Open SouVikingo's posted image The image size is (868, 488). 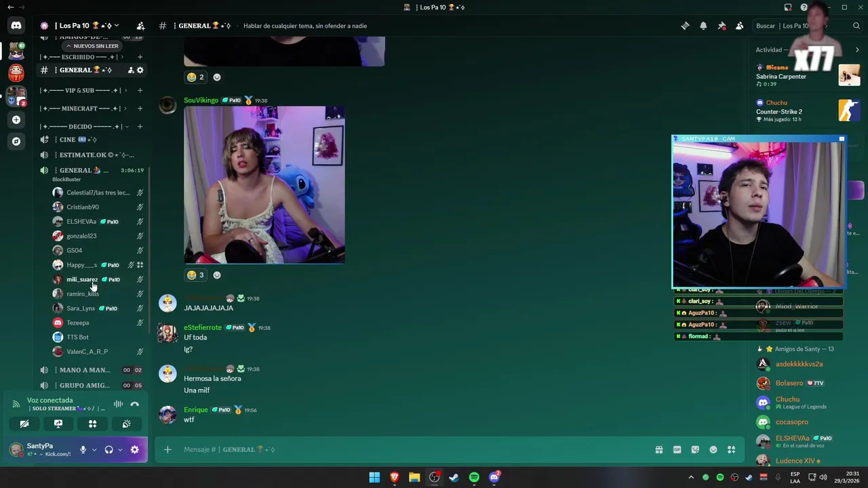click(264, 184)
